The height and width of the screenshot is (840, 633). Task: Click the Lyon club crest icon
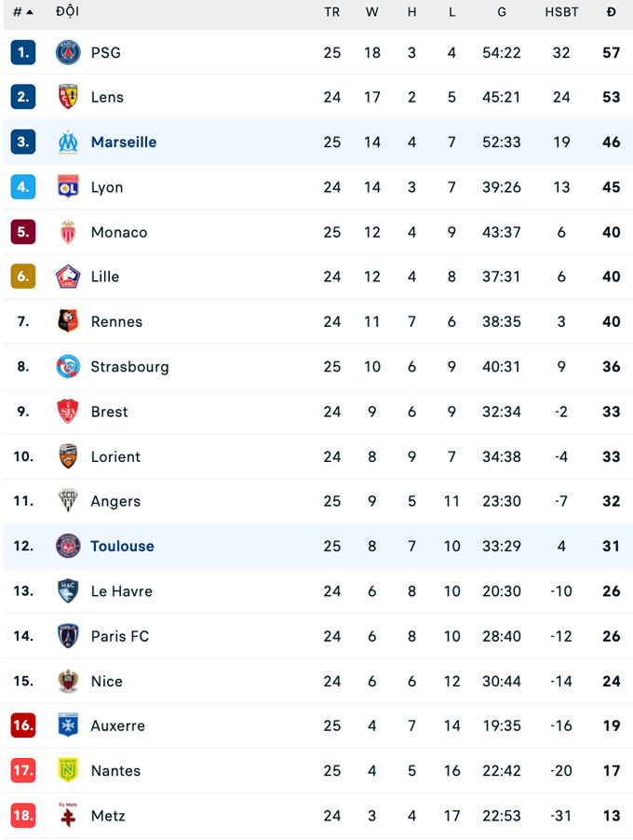pyautogui.click(x=68, y=187)
